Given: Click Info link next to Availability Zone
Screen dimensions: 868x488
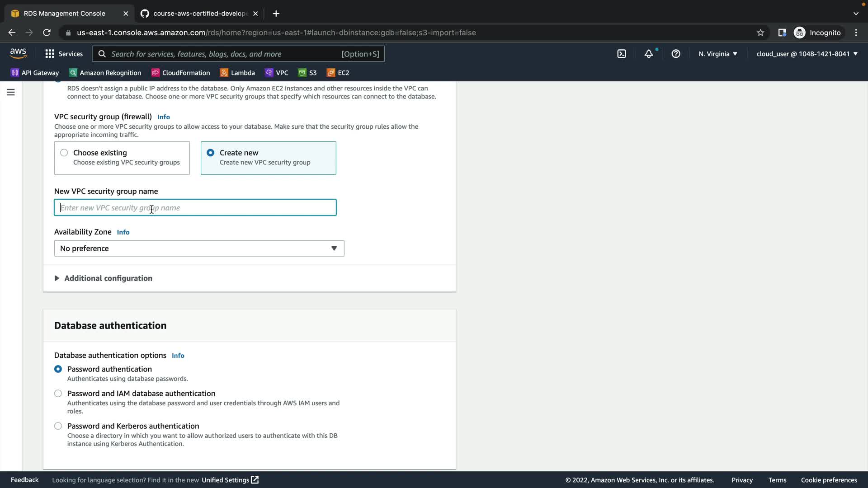Looking at the screenshot, I should pyautogui.click(x=123, y=232).
